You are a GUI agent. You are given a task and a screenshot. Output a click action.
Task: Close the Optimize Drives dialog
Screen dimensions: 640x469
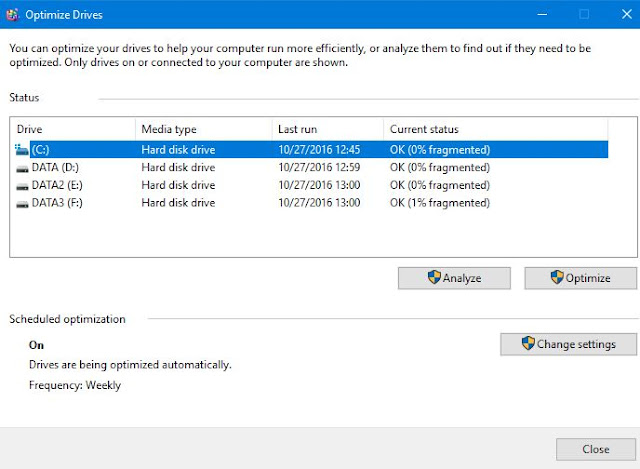pos(596,449)
